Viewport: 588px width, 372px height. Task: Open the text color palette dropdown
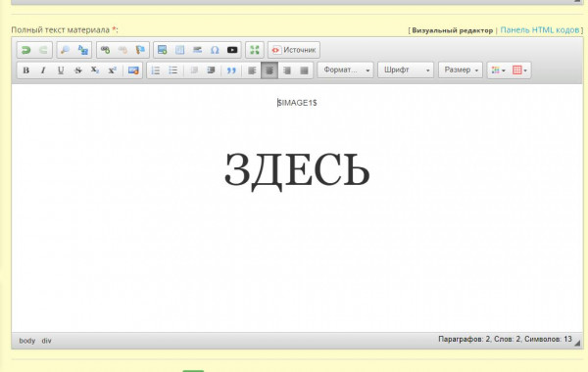pos(499,70)
